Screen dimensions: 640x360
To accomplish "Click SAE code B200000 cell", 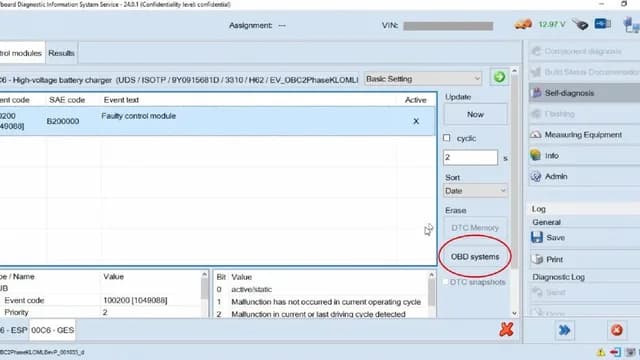I will (63, 121).
